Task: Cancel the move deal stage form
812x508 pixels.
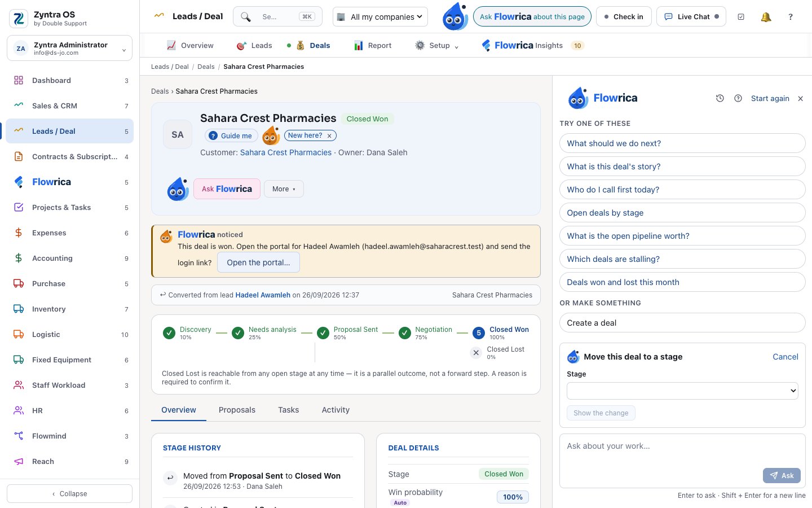Action: click(785, 357)
